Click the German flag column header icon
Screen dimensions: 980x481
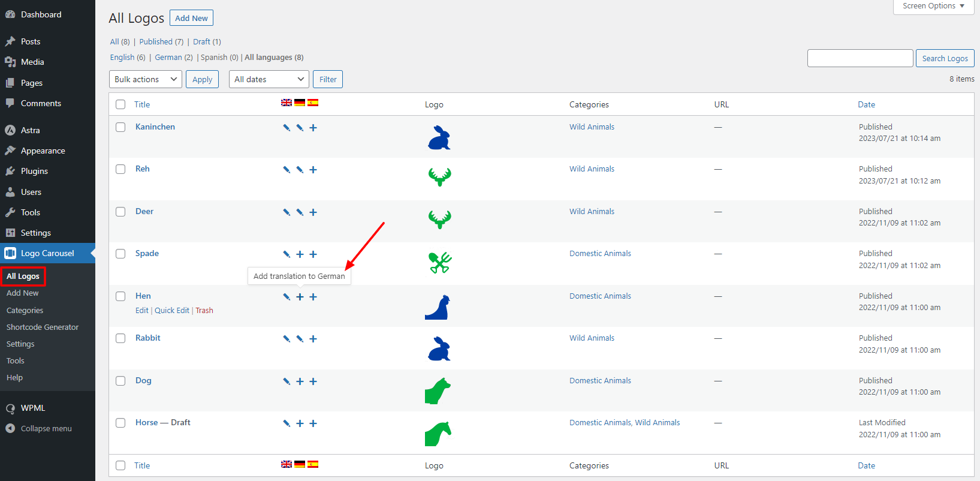[300, 103]
